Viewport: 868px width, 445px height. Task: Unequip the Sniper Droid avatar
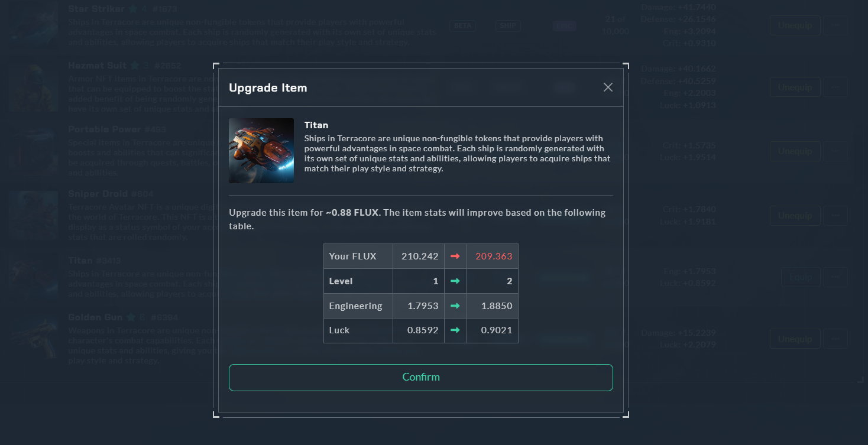pyautogui.click(x=795, y=216)
